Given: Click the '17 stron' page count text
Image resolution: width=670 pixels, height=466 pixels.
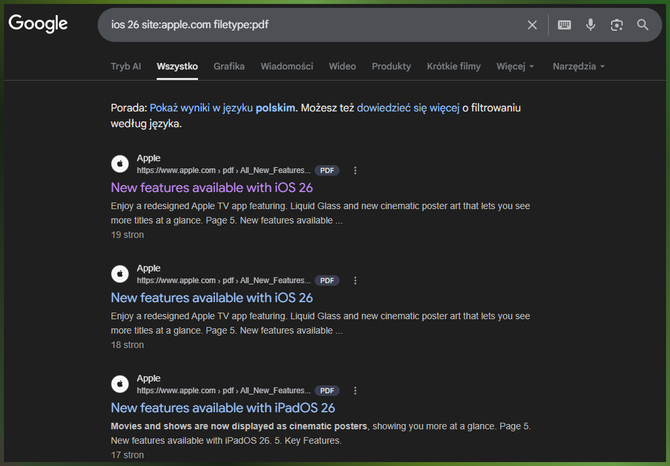Looking at the screenshot, I should click(x=127, y=455).
